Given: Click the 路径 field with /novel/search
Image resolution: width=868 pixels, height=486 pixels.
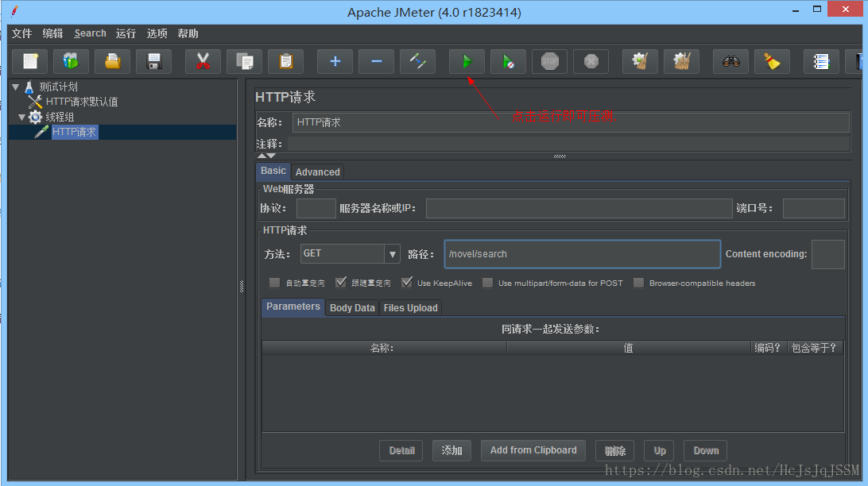Looking at the screenshot, I should 583,254.
